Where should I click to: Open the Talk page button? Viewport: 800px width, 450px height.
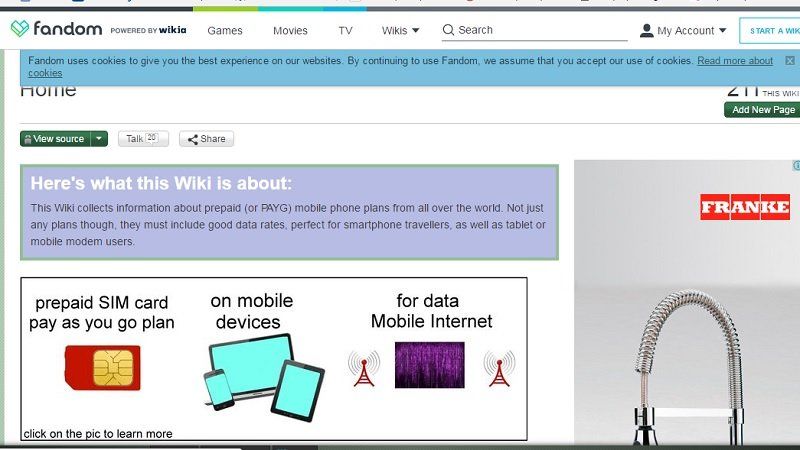click(142, 139)
